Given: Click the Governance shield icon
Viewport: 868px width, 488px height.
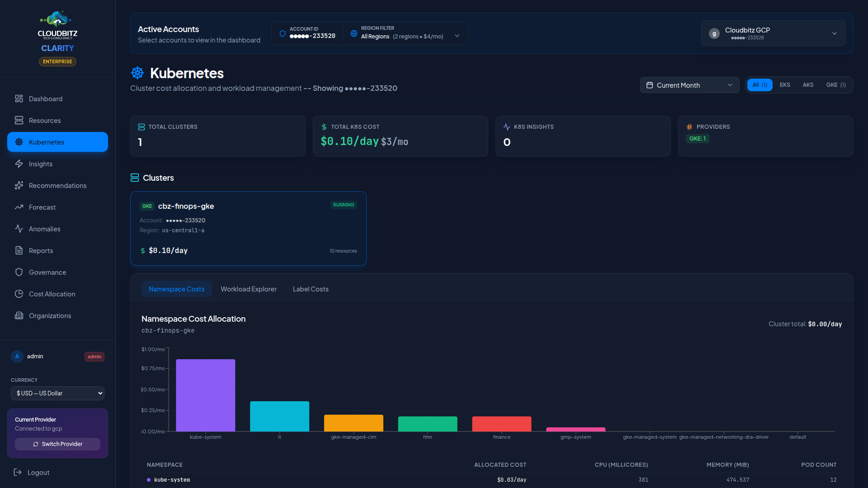Looking at the screenshot, I should [x=19, y=272].
